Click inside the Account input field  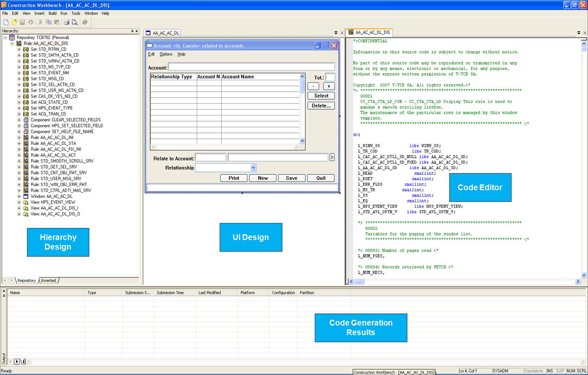coord(251,67)
